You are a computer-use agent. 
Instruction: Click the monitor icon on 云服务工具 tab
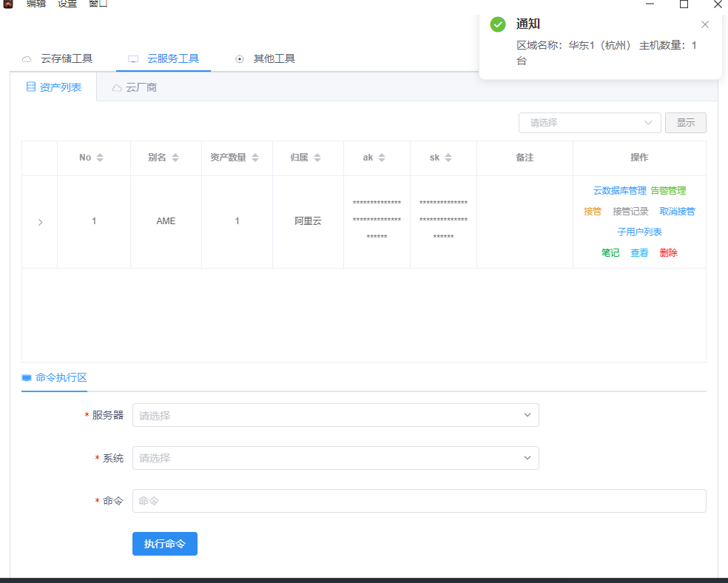pyautogui.click(x=134, y=58)
